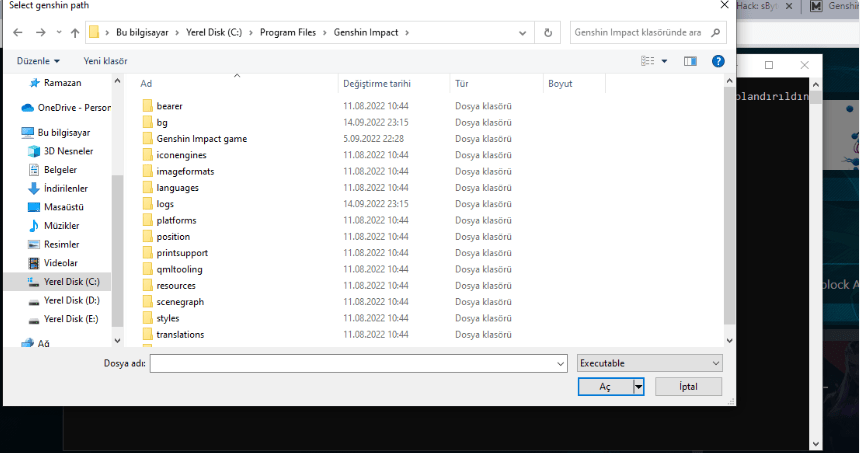The width and height of the screenshot is (860, 453).
Task: Open Resimler in sidebar
Action: [54, 244]
